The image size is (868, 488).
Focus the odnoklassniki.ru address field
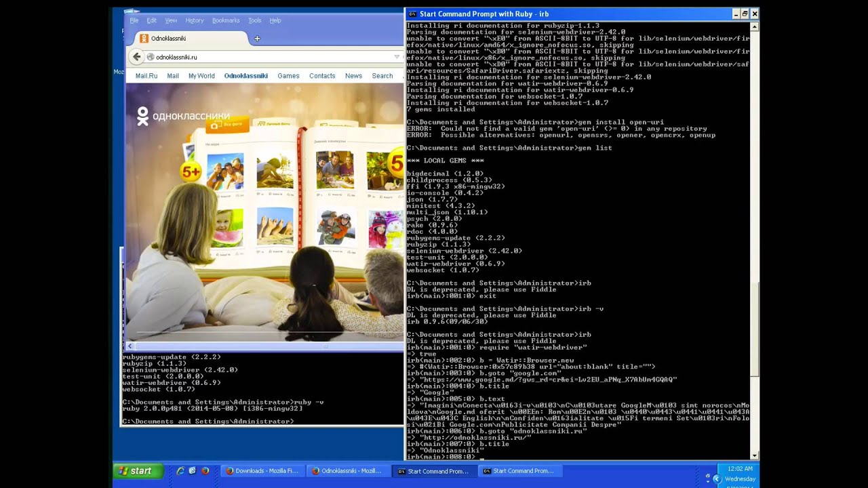coord(271,57)
